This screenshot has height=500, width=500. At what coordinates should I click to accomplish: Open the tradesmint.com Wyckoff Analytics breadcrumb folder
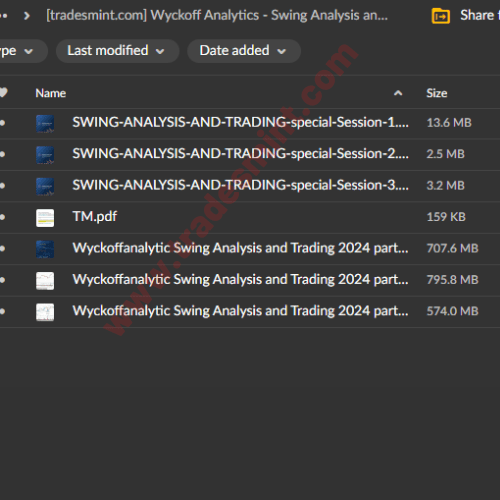217,15
